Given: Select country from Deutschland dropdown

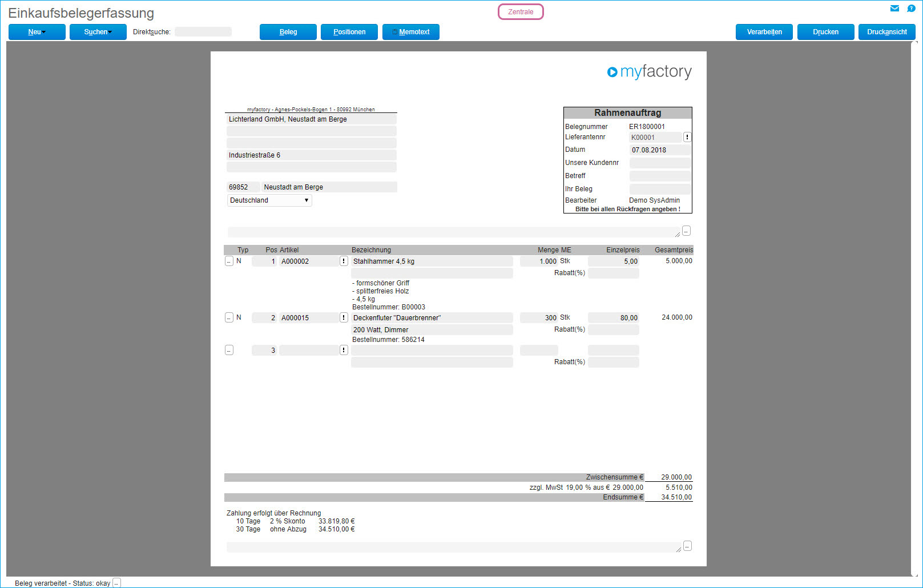Looking at the screenshot, I should 269,200.
